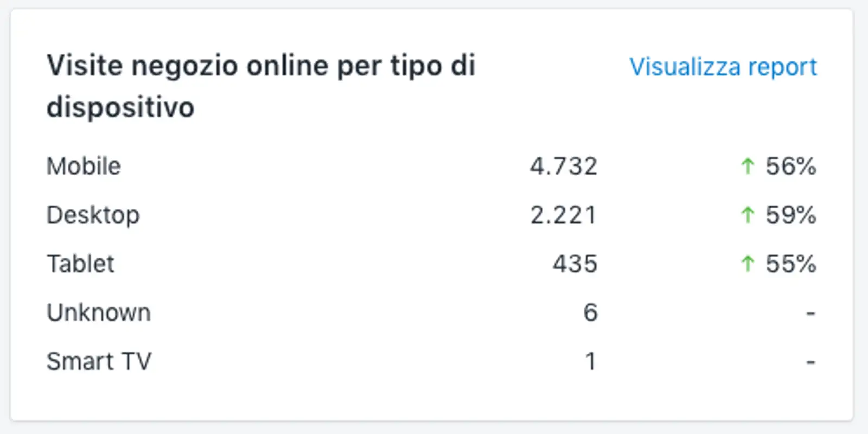Click the 4.732 Mobile visits value
Viewport: 868px width, 434px height.
pos(563,167)
